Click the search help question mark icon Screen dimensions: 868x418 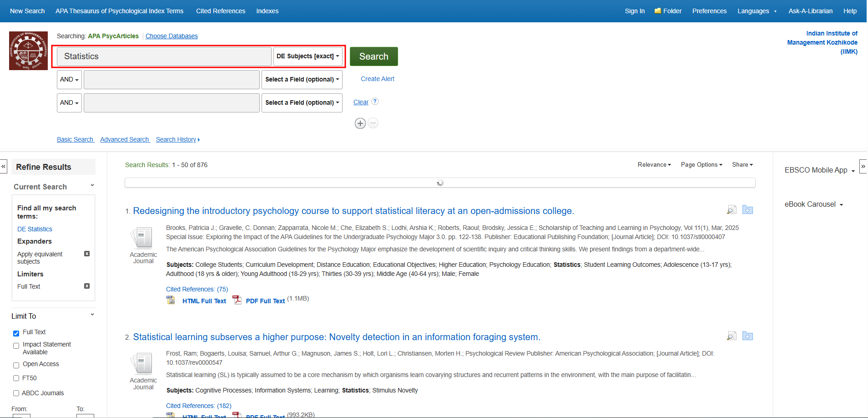point(375,102)
